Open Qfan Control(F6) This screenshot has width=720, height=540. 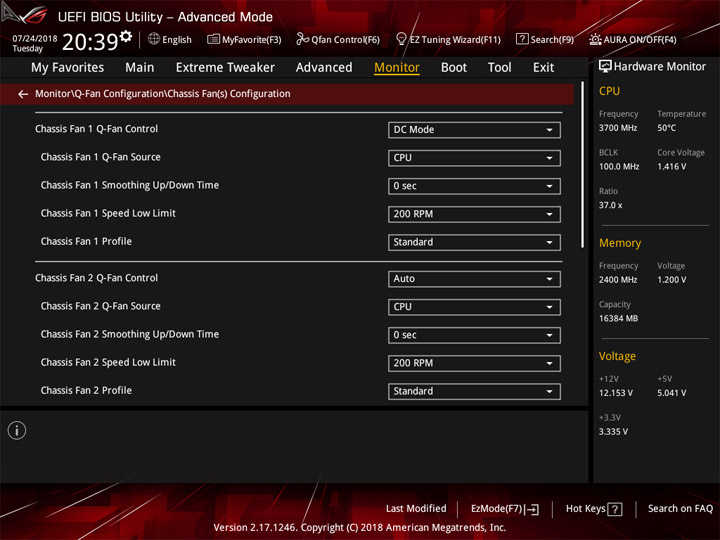(x=338, y=39)
